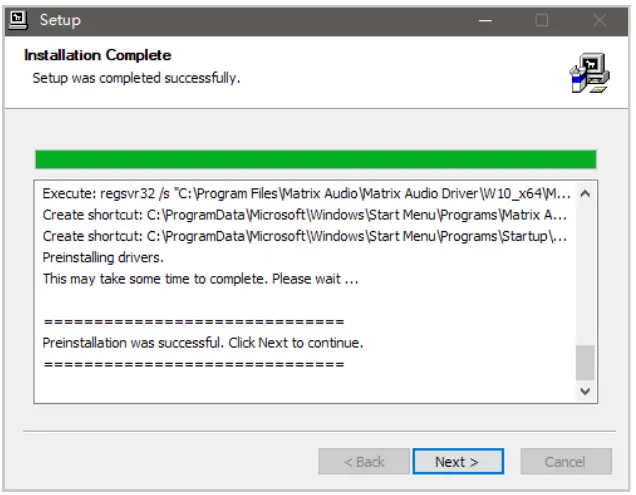
Task: Select 'This may take some time to complete' line
Action: coord(201,279)
